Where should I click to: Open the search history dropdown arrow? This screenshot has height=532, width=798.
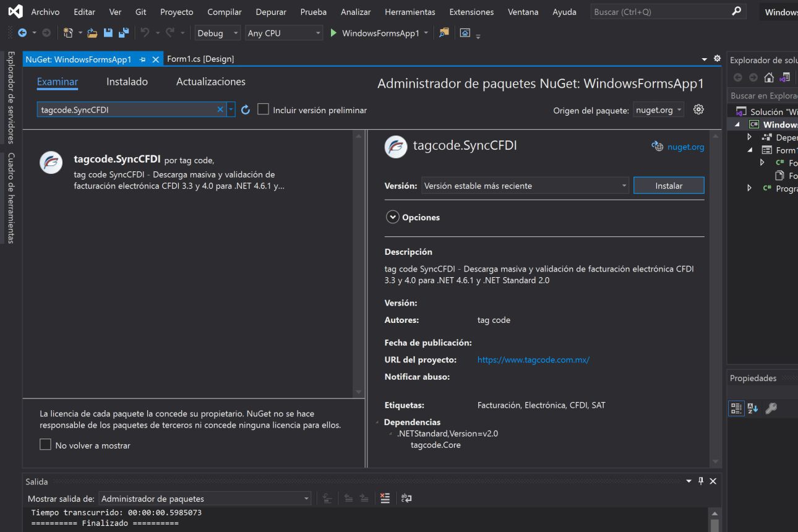[231, 109]
